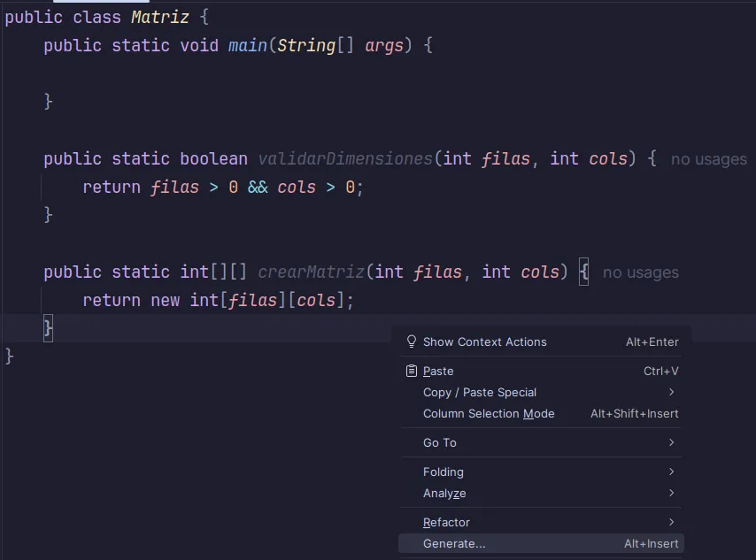The width and height of the screenshot is (756, 560).
Task: Expand the Folding submenu chevron
Action: (671, 472)
